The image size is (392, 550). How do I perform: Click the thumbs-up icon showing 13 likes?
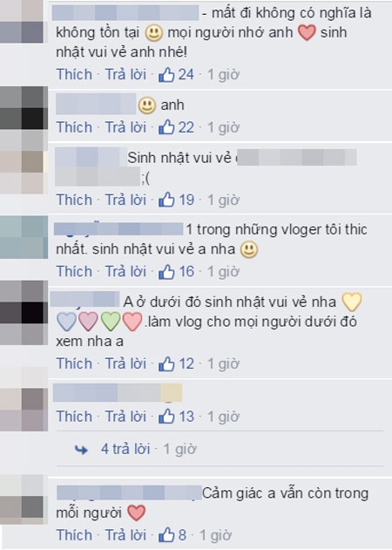pos(166,417)
